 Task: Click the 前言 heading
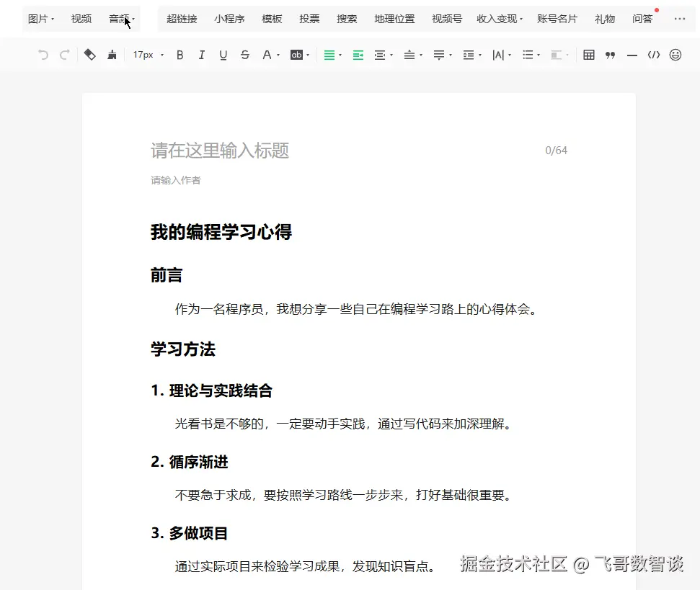167,275
